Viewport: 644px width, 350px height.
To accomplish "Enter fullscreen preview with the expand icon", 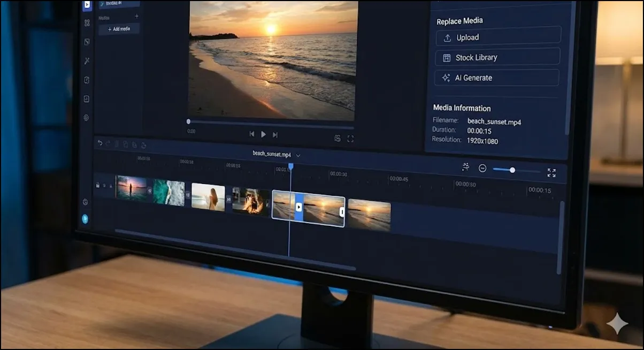I will click(351, 138).
